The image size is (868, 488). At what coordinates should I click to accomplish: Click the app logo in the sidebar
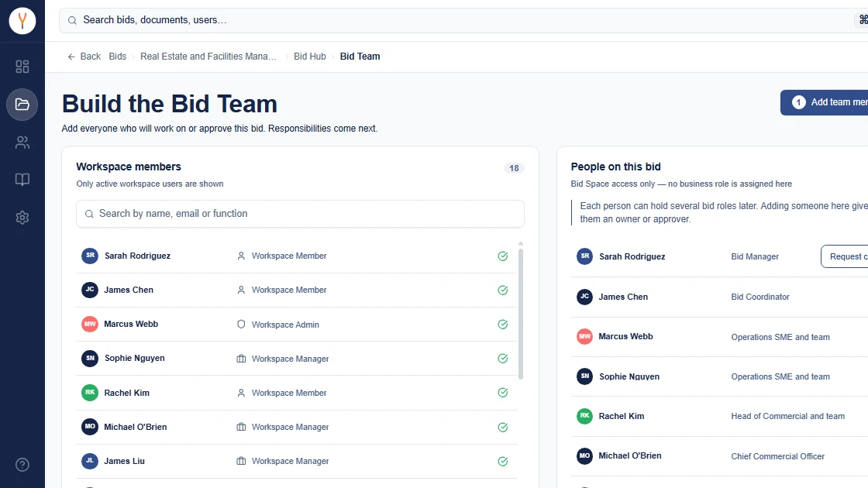22,21
